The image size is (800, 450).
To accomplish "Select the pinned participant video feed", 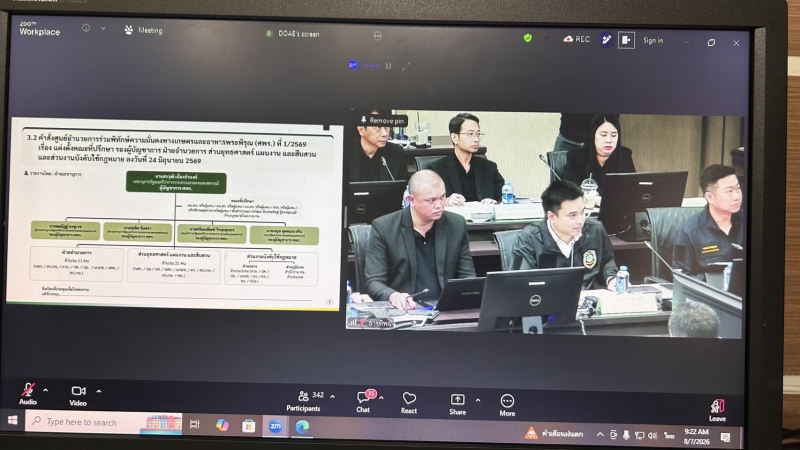I will 545,224.
